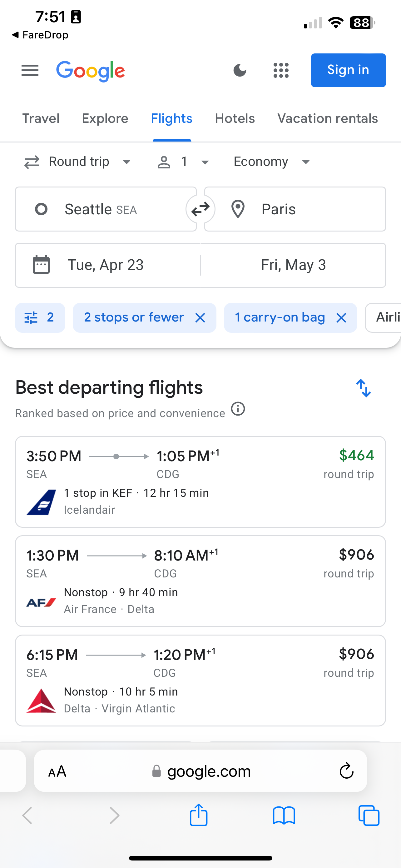Expand the Economy class dropdown
This screenshot has height=868, width=401.
pyautogui.click(x=272, y=162)
